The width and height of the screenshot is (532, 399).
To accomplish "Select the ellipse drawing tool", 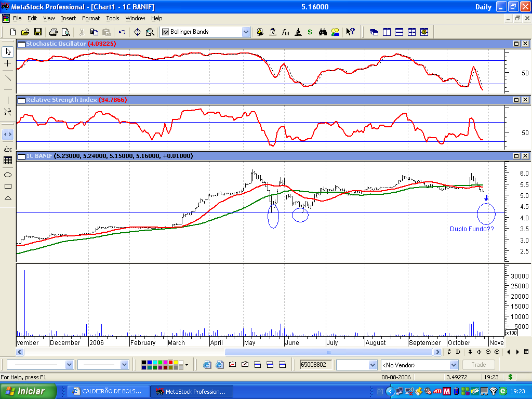I will point(8,175).
